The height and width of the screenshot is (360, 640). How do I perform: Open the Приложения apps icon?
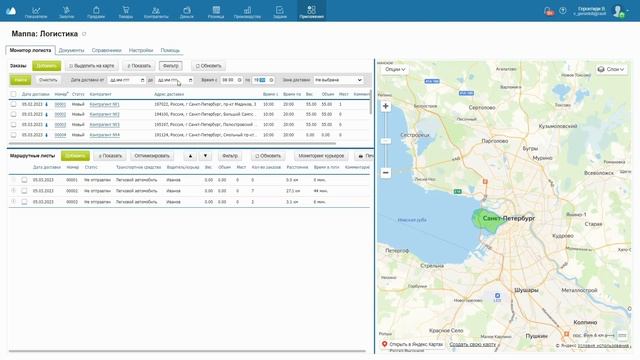tap(311, 11)
